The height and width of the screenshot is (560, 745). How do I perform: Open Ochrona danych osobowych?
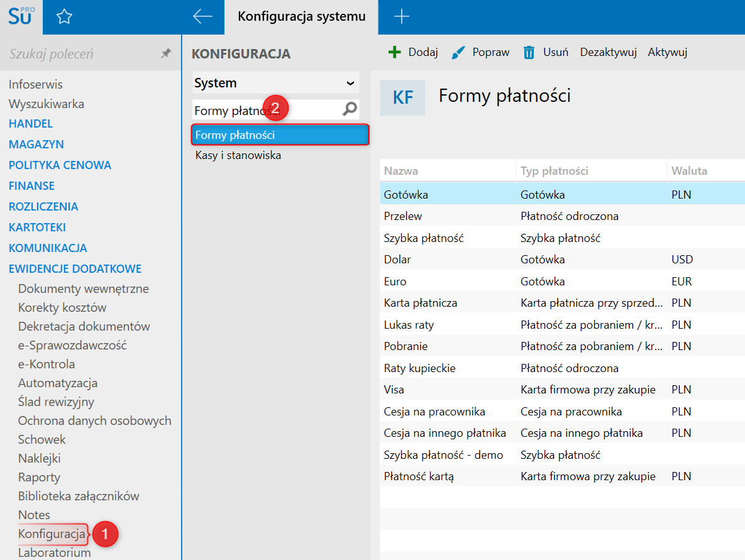tap(94, 421)
